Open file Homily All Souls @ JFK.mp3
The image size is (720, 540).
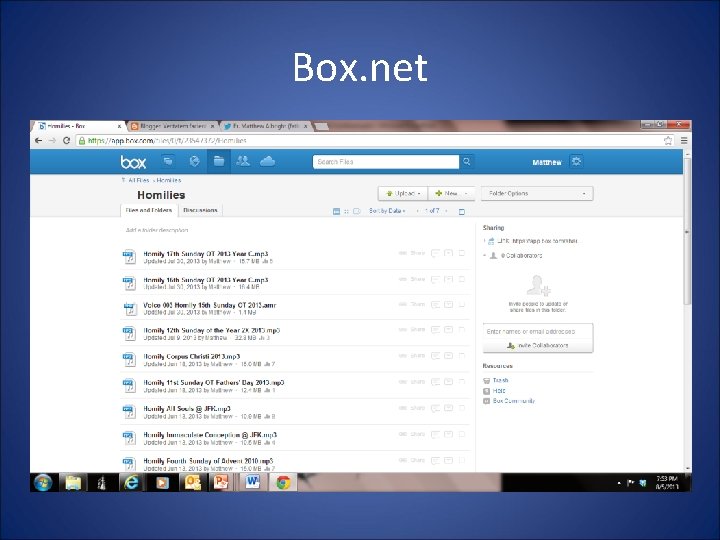click(187, 409)
